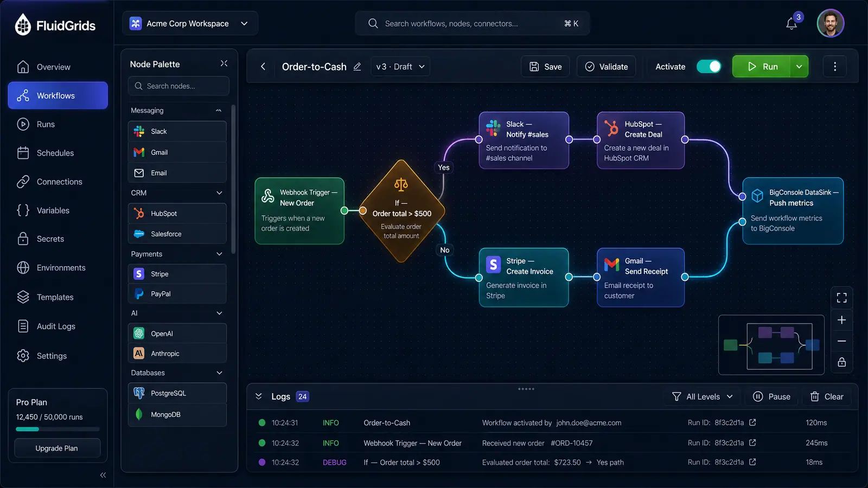This screenshot has height=488, width=868.
Task: Click the canvas minimap thumbnail
Action: point(771,345)
